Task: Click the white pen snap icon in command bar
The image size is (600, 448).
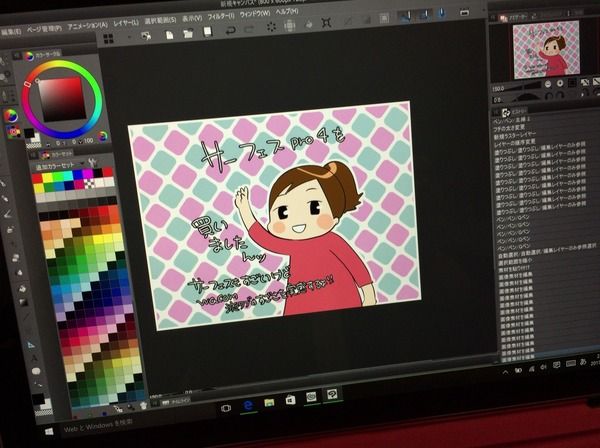Action: [406, 16]
